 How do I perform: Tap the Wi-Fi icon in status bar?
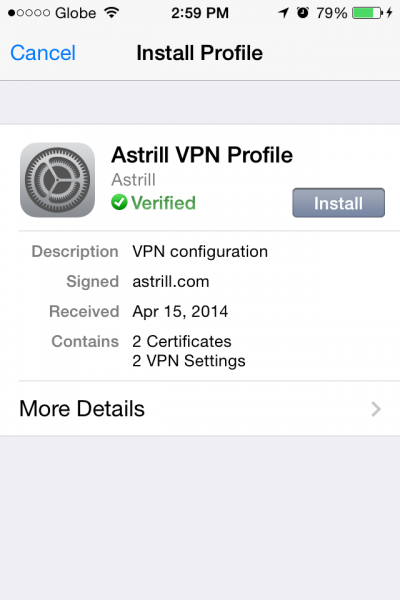(x=112, y=13)
